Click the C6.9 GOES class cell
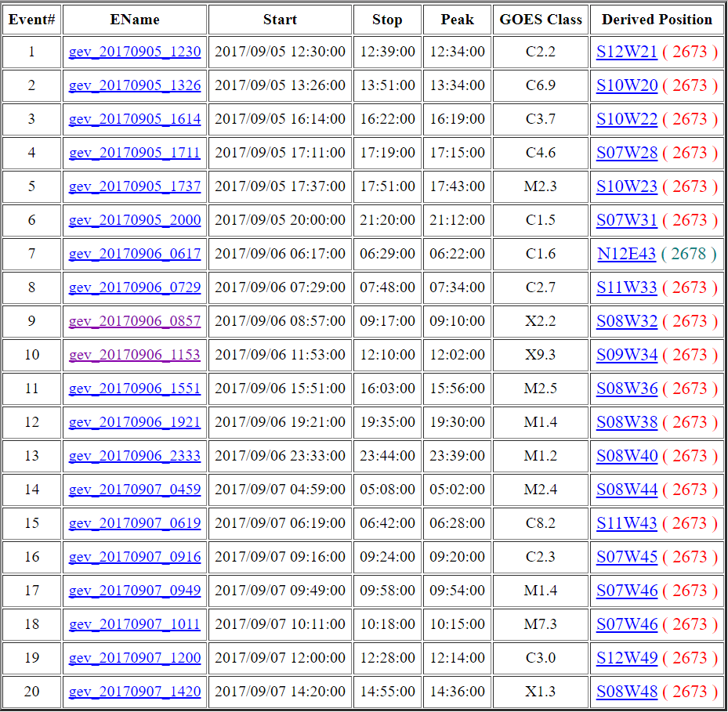Screen dimensions: 728x712 (x=541, y=85)
